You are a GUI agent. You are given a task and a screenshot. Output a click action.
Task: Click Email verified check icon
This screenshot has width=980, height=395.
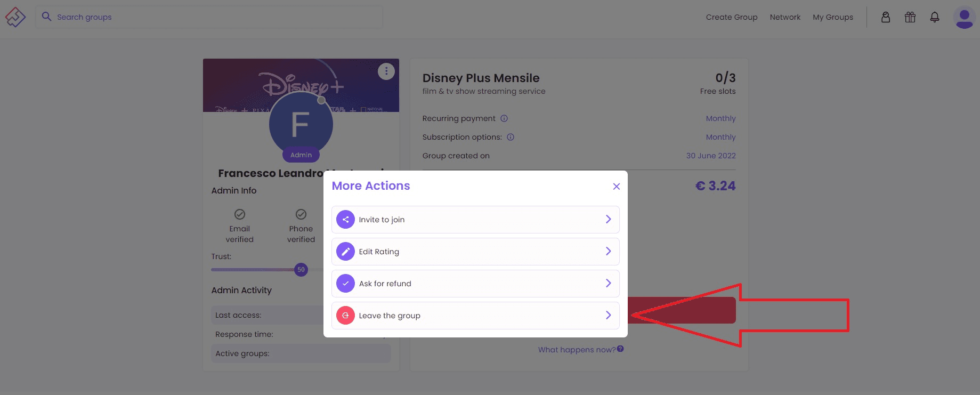[x=240, y=214]
